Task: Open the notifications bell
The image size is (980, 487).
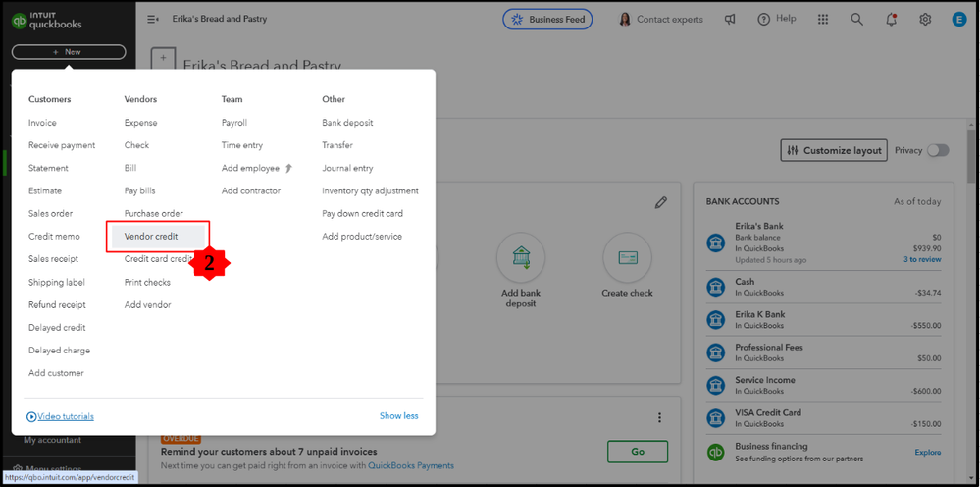Action: click(x=892, y=20)
